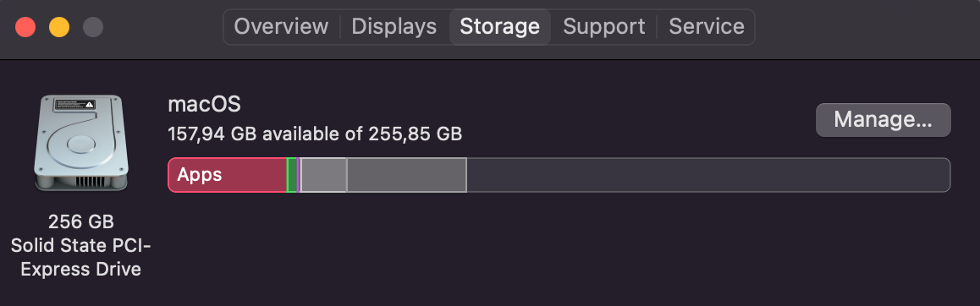Select the light gray storage bar segment
Screen dimensions: 980x306
tap(324, 175)
